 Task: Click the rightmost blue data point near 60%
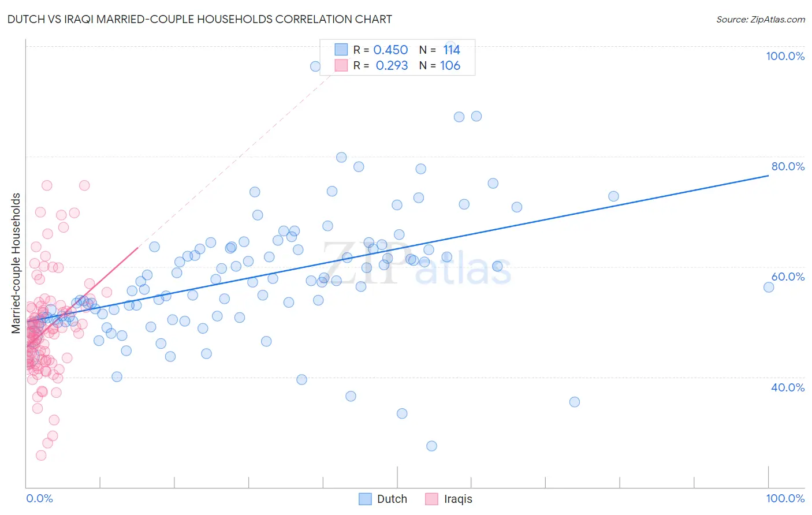point(769,287)
